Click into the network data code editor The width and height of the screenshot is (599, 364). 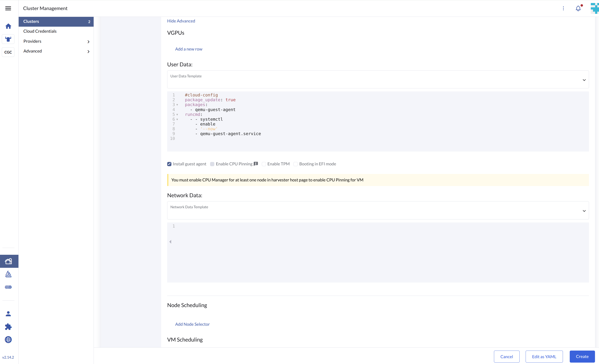[378, 253]
